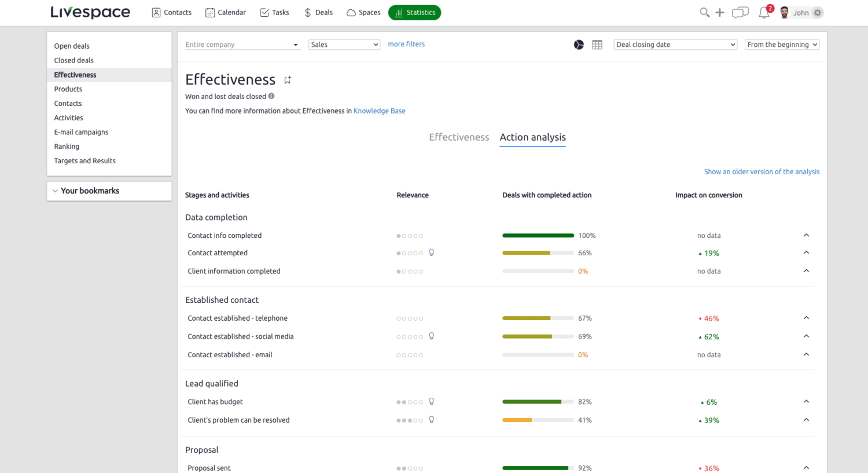868x473 pixels.
Task: Click lightbulb hint beside Contact attempted
Action: tap(431, 252)
